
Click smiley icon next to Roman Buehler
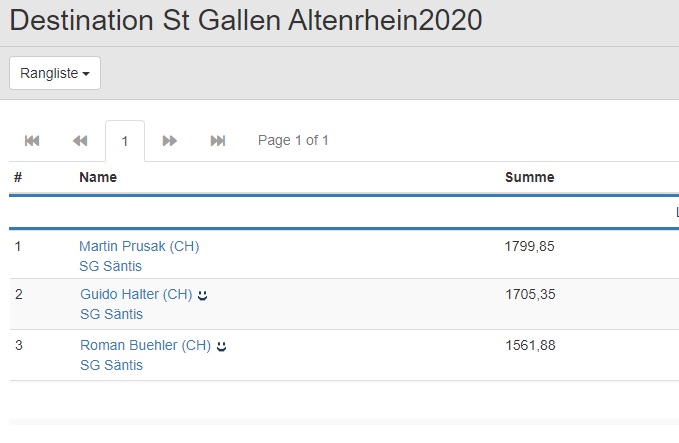[x=221, y=346]
